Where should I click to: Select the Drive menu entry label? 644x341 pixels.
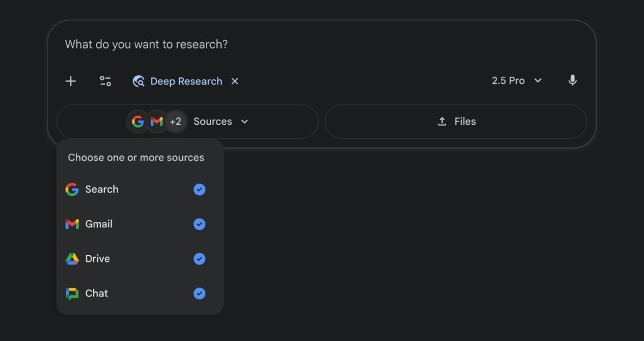(97, 259)
